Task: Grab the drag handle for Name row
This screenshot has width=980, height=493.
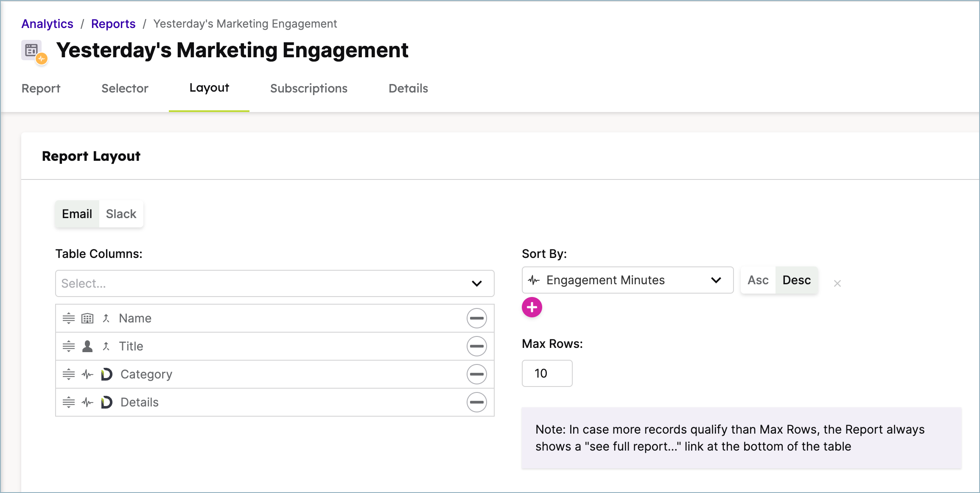Action: (69, 318)
